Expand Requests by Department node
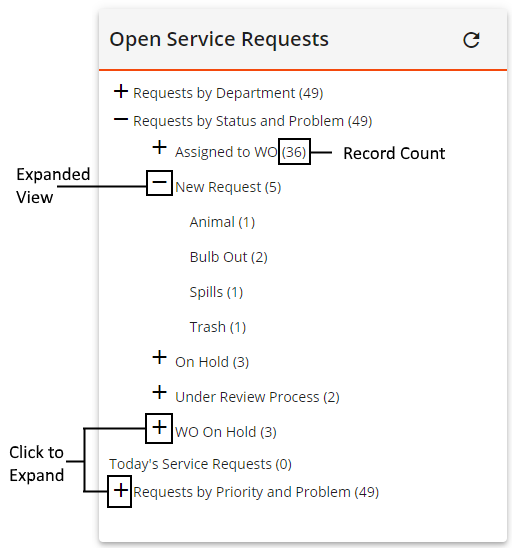Viewport: 514px width, 549px height. pos(121,91)
